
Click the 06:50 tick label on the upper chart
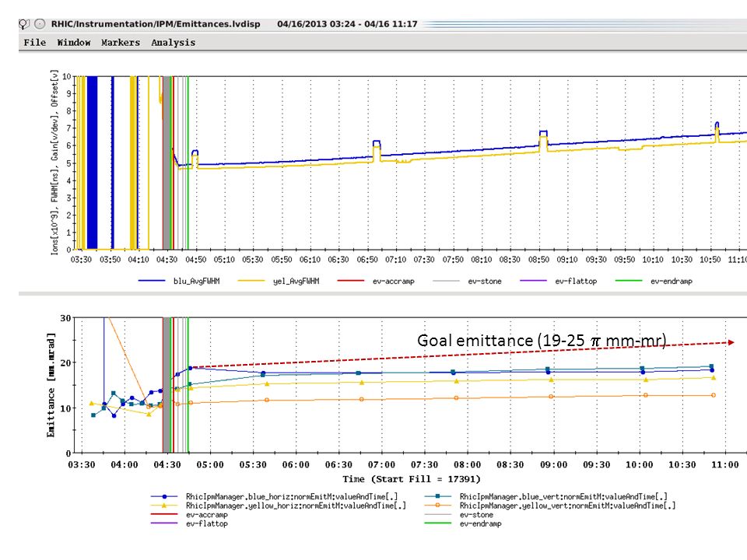pos(366,260)
